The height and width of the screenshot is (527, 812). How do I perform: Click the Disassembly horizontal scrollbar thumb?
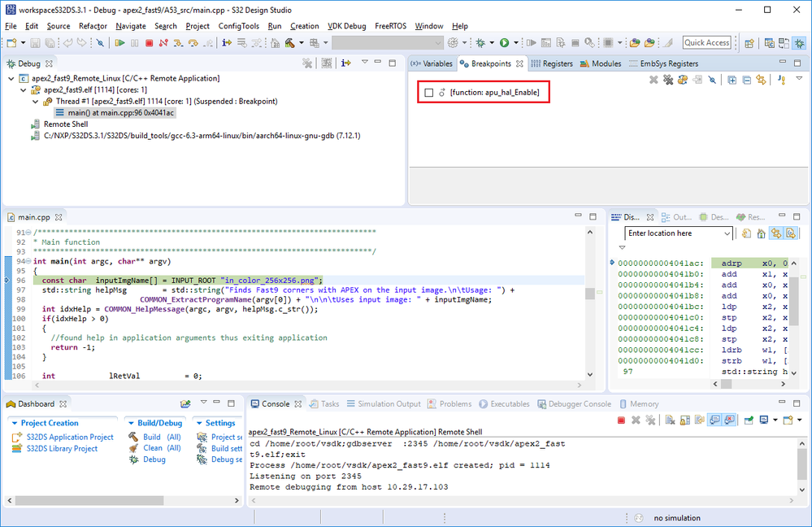[x=726, y=384]
